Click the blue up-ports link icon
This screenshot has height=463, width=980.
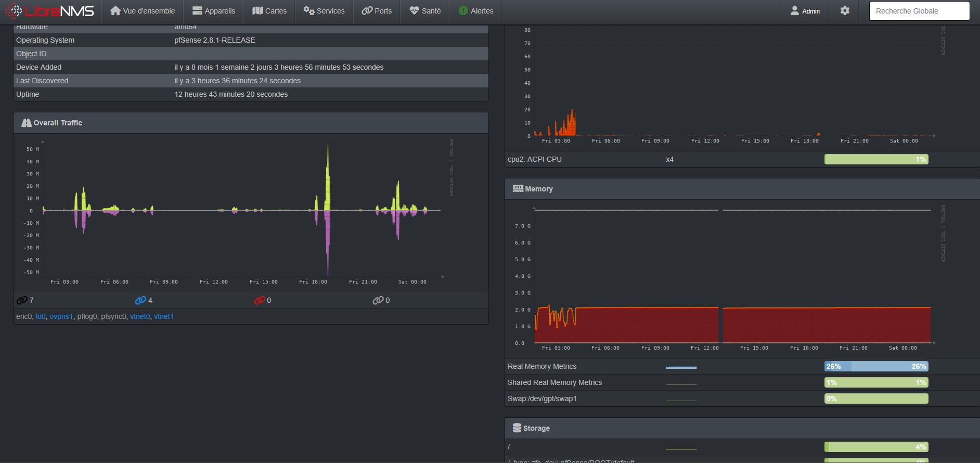click(x=140, y=300)
